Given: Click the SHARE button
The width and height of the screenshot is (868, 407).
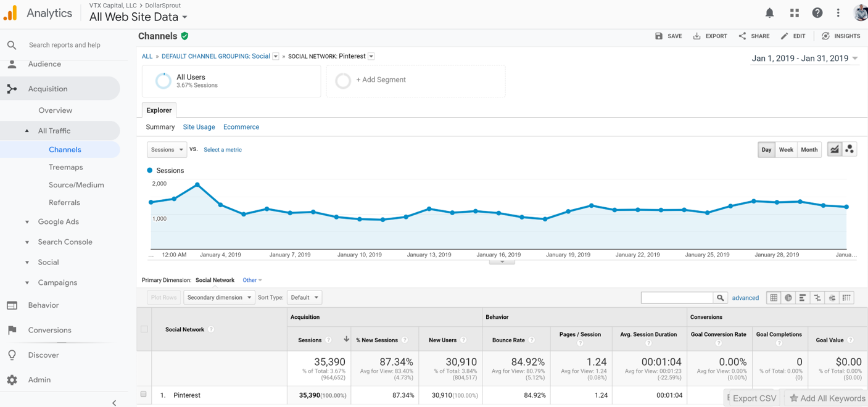Looking at the screenshot, I should (x=754, y=36).
